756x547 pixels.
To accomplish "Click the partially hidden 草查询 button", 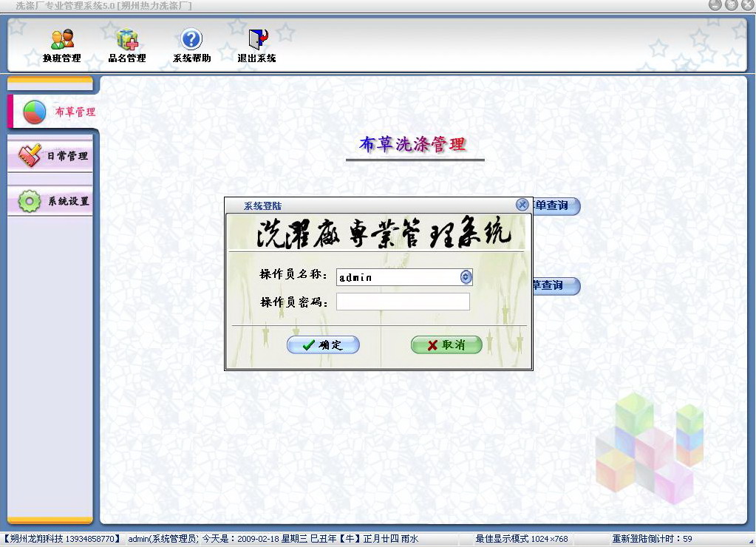I will point(556,285).
